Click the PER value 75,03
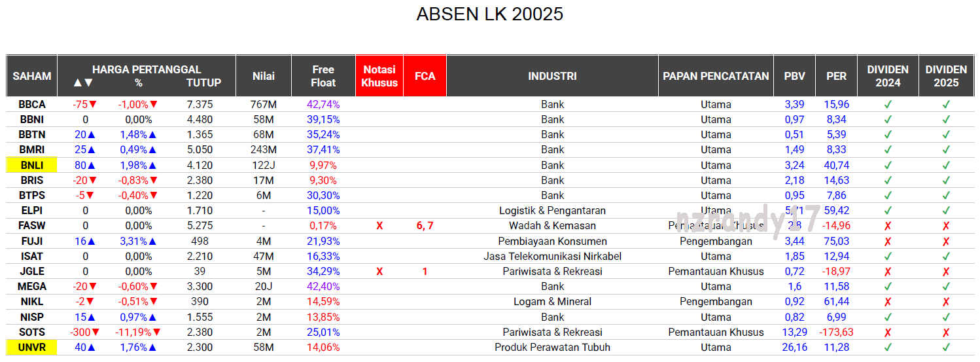Screen dimensions: 980x362 coord(837,242)
